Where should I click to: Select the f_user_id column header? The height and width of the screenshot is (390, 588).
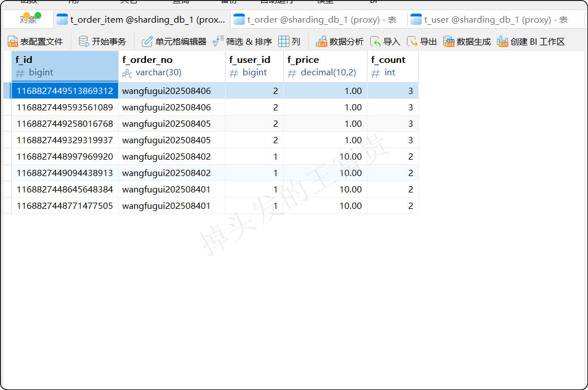pos(254,66)
